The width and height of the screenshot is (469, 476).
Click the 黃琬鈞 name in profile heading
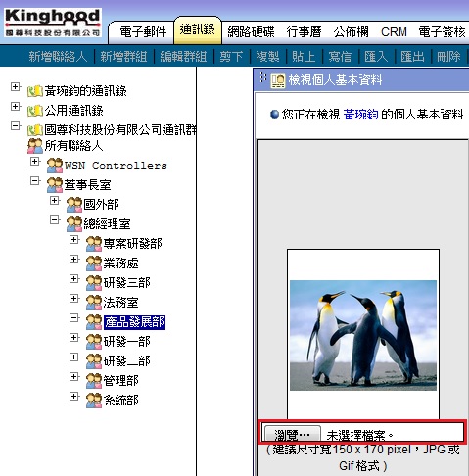click(360, 115)
